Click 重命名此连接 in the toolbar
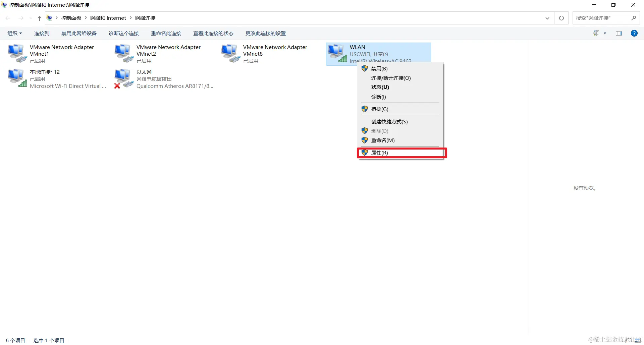The image size is (644, 345). (166, 33)
